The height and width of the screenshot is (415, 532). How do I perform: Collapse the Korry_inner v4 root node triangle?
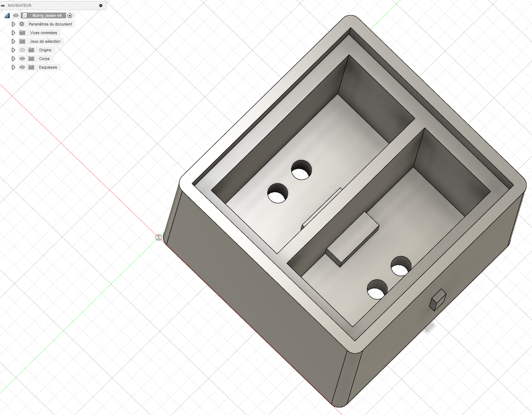pos(7,15)
